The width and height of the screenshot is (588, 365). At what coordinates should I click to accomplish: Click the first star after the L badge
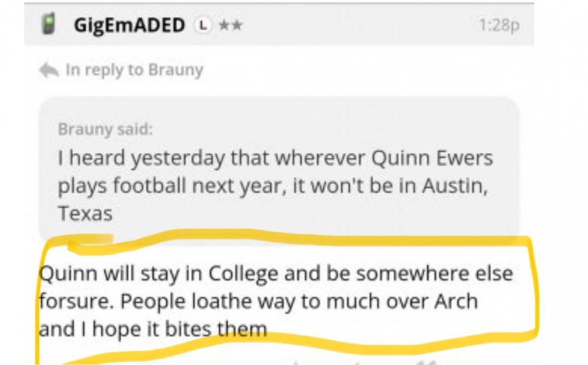(x=223, y=25)
